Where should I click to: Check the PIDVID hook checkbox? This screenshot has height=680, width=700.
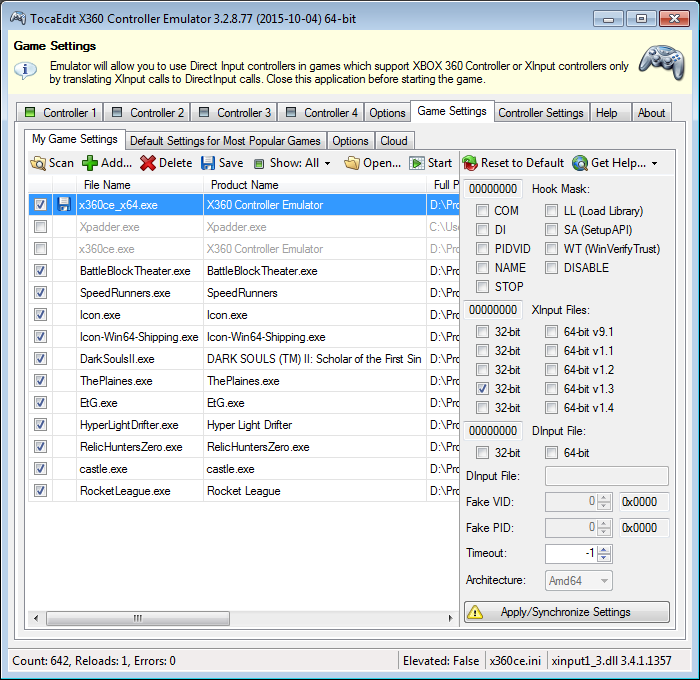coord(482,248)
